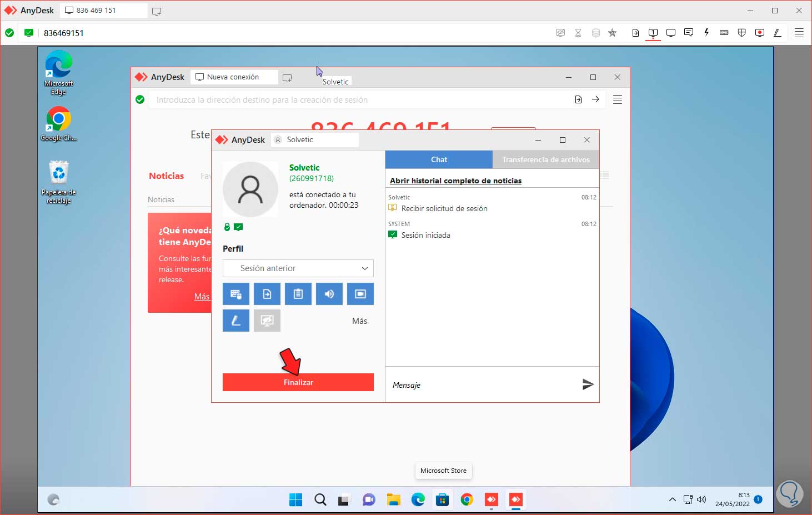Click the Más link on news card

pos(202,297)
